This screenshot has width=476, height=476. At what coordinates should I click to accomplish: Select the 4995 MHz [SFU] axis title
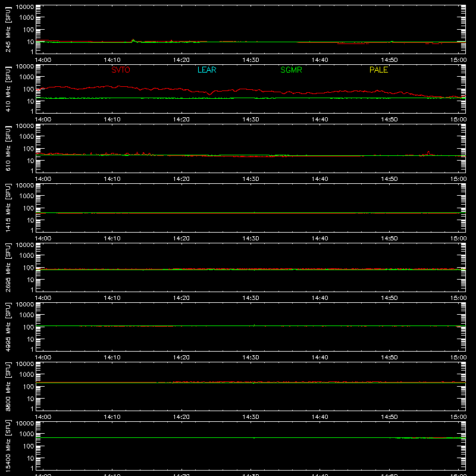8,327
